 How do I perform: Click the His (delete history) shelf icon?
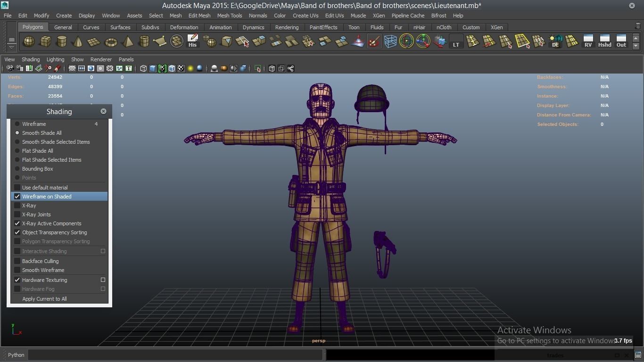192,41
